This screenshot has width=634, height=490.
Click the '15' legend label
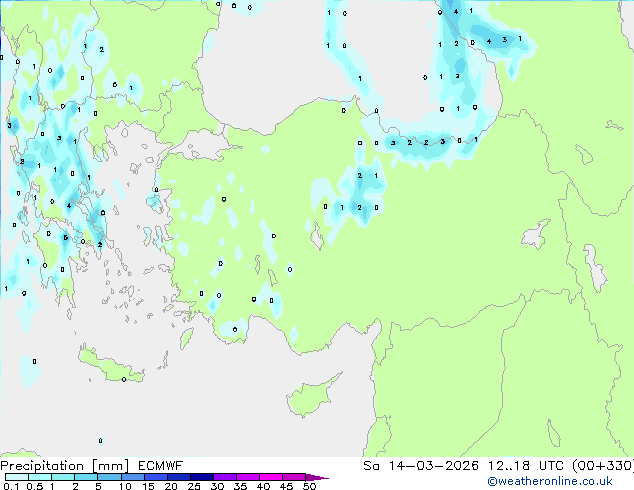(148, 486)
